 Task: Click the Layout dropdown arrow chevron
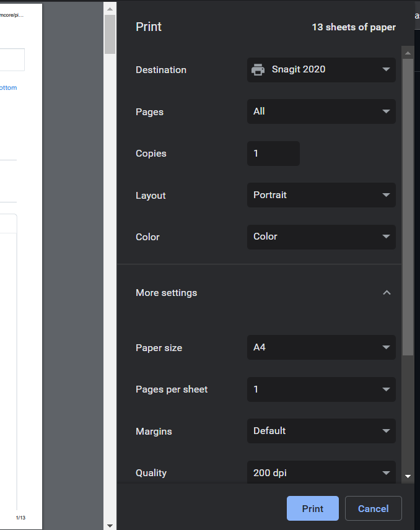385,195
